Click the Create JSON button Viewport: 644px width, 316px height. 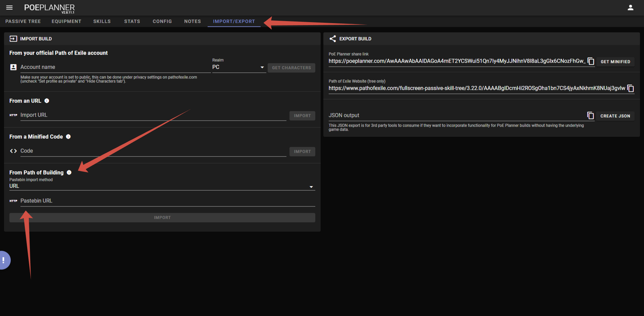pos(615,116)
